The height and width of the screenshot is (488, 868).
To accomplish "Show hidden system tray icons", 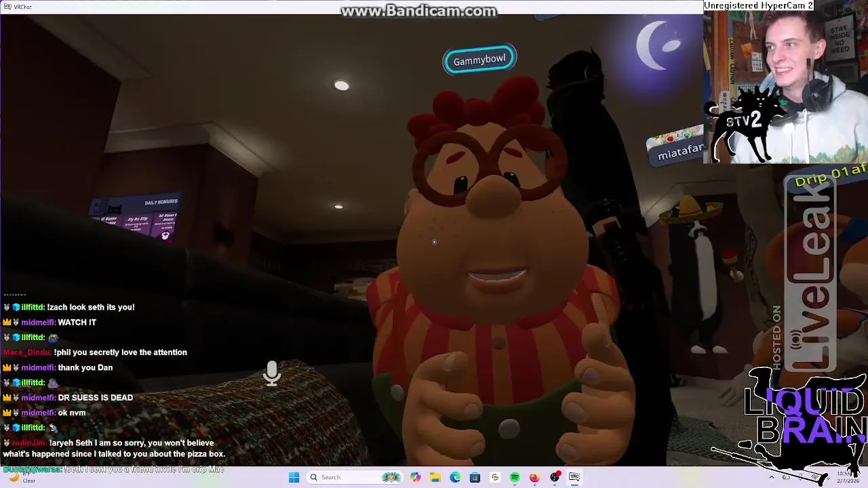I will [771, 477].
